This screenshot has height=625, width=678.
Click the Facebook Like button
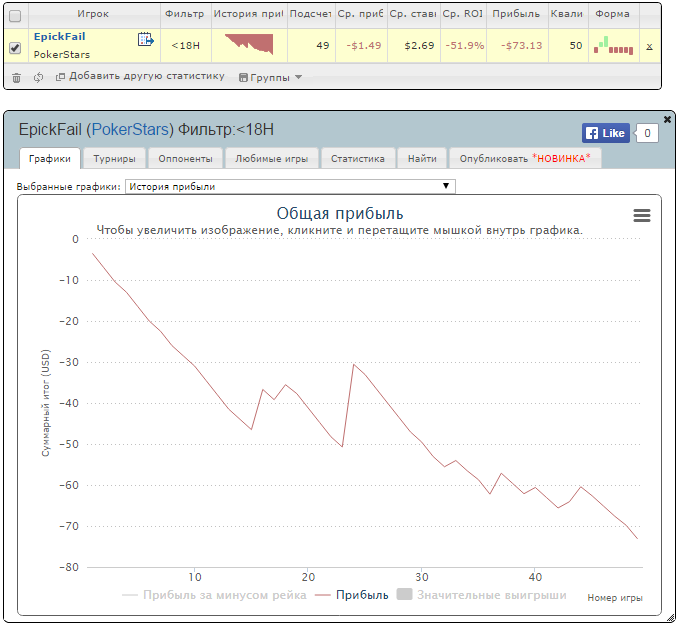click(x=605, y=133)
